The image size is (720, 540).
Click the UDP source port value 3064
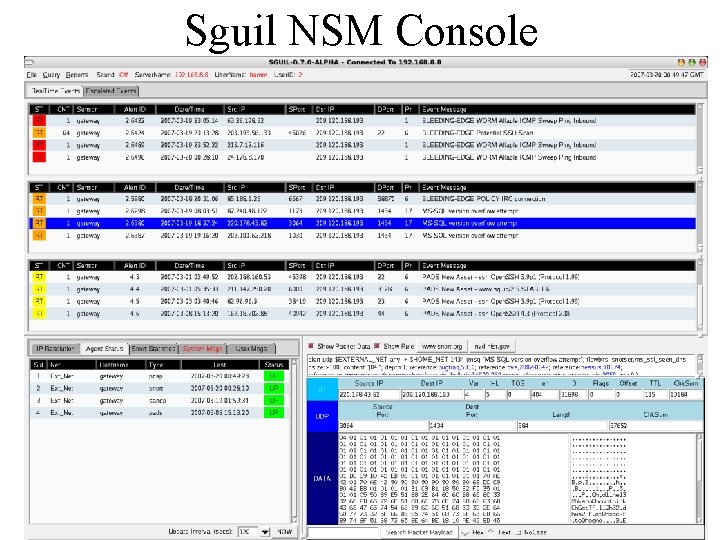tap(383, 426)
